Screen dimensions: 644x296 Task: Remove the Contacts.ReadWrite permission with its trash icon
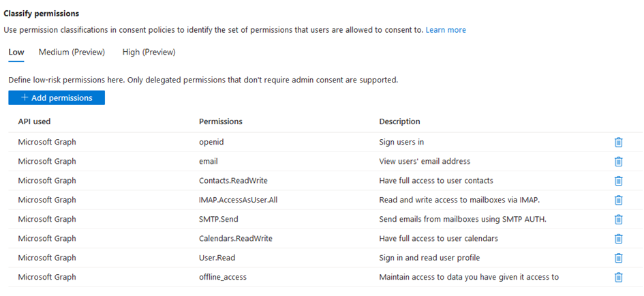point(619,181)
